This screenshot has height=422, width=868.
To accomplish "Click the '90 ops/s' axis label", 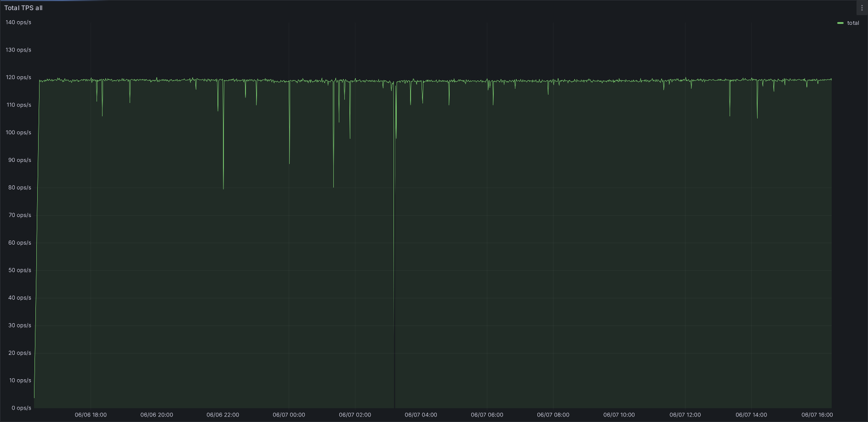I will [x=20, y=160].
